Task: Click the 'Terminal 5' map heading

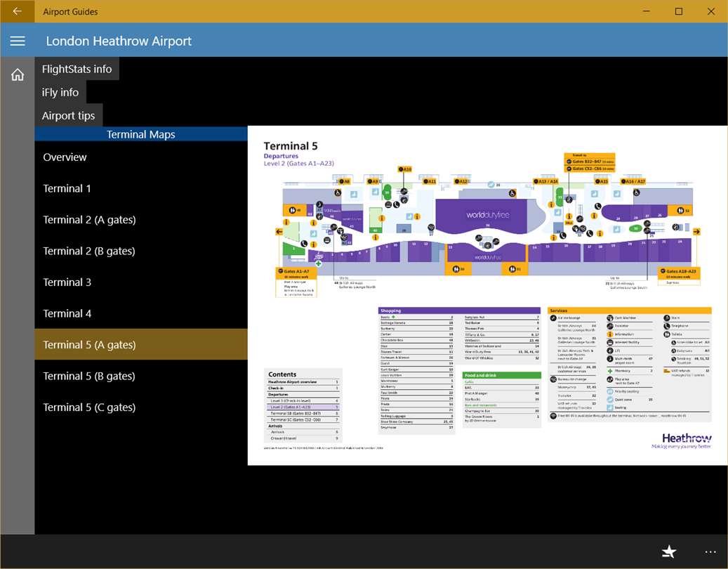Action: click(291, 146)
